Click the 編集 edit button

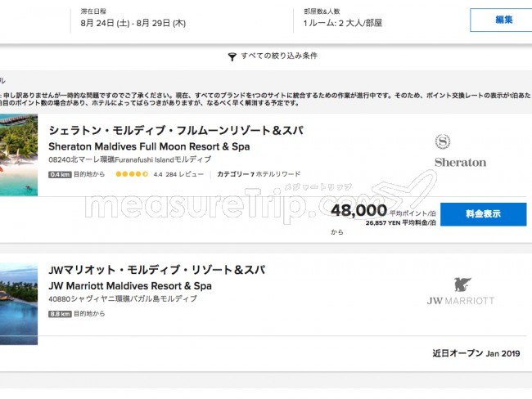504,20
